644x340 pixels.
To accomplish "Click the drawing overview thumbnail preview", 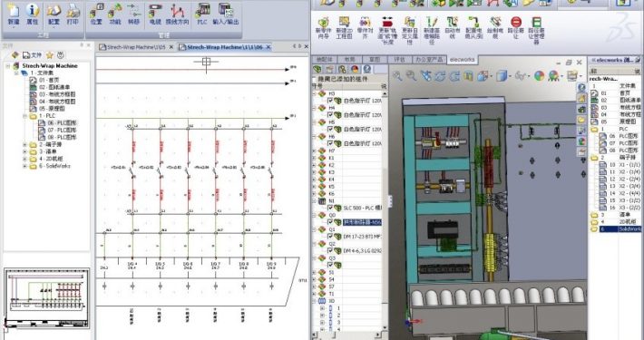I will click(46, 298).
